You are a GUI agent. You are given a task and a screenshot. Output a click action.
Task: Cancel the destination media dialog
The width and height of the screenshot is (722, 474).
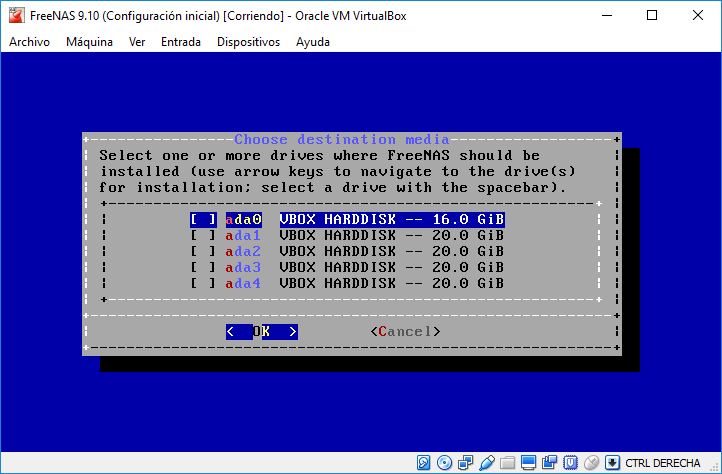click(x=405, y=332)
